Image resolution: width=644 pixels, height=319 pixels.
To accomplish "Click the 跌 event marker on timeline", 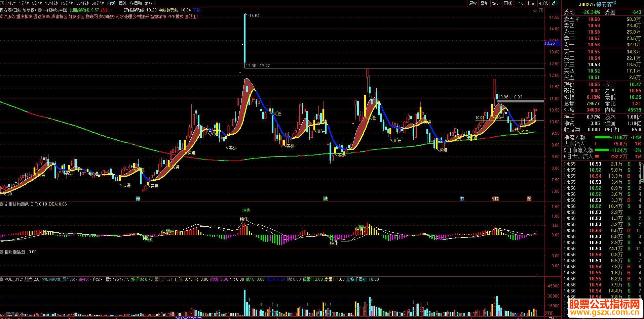I will (325, 198).
